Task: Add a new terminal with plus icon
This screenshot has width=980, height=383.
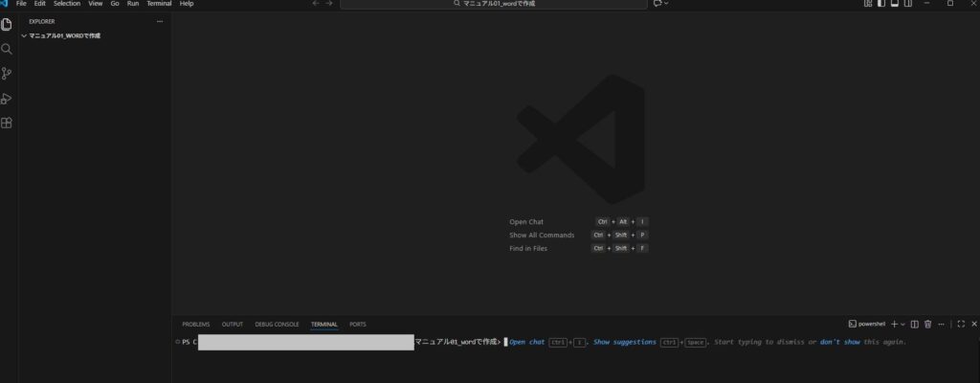Action: [894, 325]
